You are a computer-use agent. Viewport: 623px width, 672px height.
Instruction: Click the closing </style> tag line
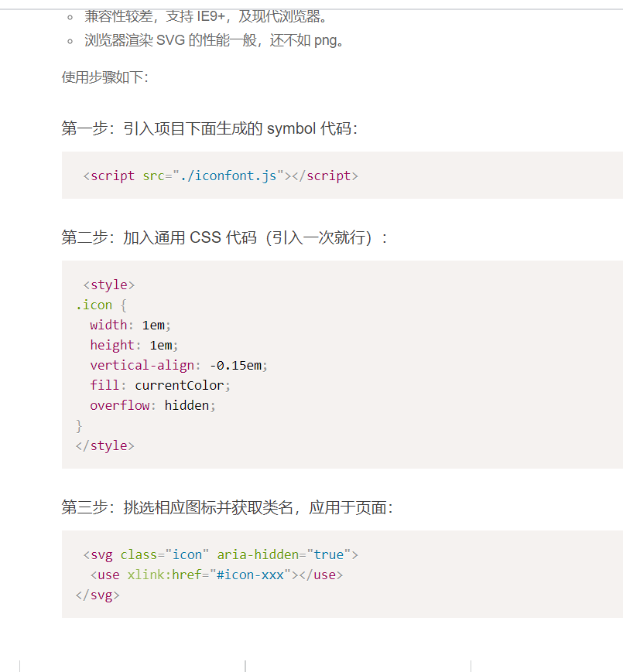(x=105, y=445)
